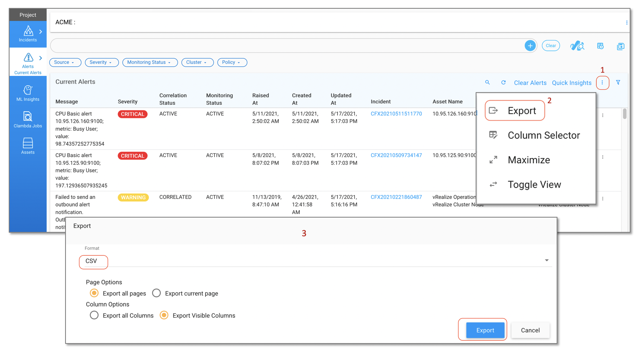Click the search magnifier in Current Alerts
Viewport: 644px width, 355px height.
tap(487, 83)
